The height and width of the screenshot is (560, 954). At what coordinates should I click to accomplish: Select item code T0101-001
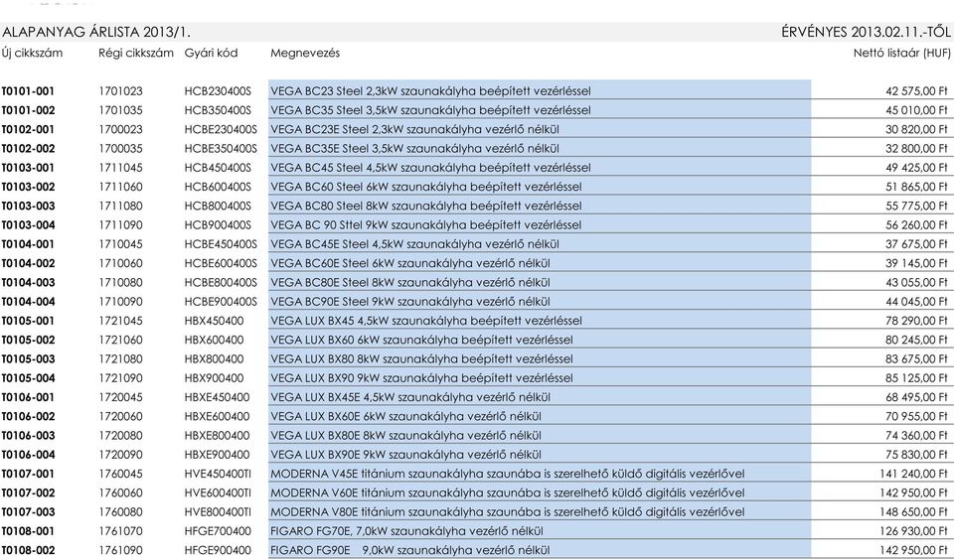coord(28,91)
